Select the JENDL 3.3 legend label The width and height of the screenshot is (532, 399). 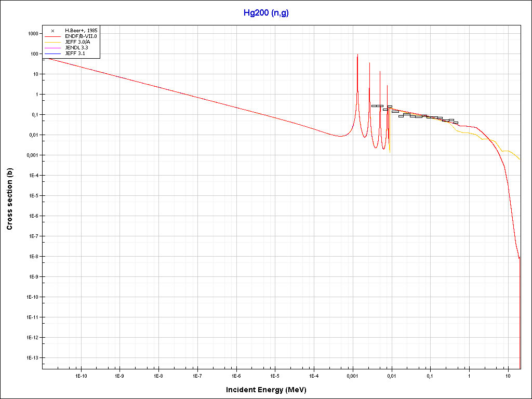76,48
